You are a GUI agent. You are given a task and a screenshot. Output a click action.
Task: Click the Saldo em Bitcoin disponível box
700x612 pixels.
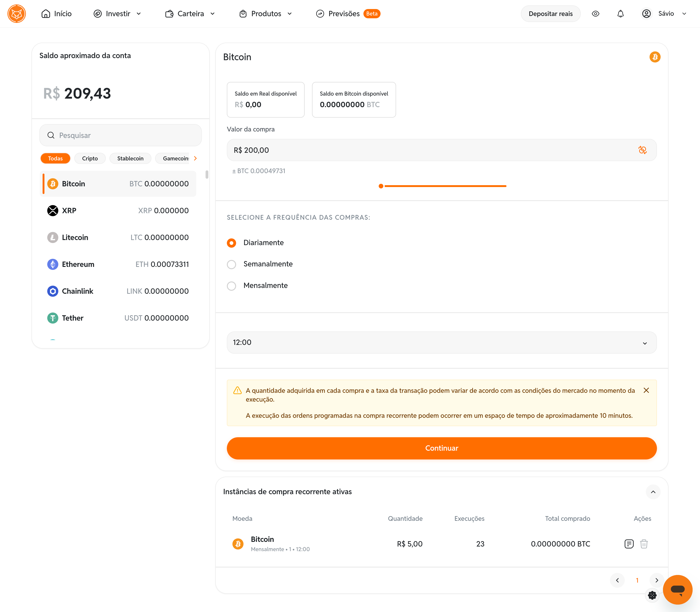tap(354, 100)
